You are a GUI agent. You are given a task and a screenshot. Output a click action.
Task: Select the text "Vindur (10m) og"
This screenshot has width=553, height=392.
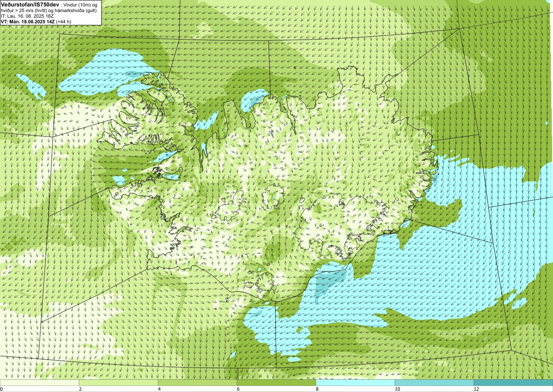(x=80, y=4)
